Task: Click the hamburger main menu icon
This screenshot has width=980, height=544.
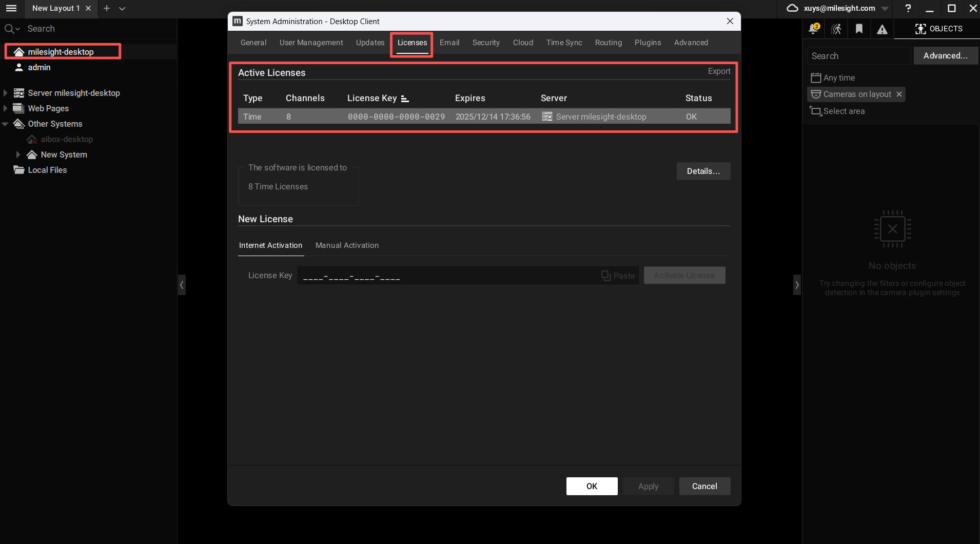Action: pos(11,8)
